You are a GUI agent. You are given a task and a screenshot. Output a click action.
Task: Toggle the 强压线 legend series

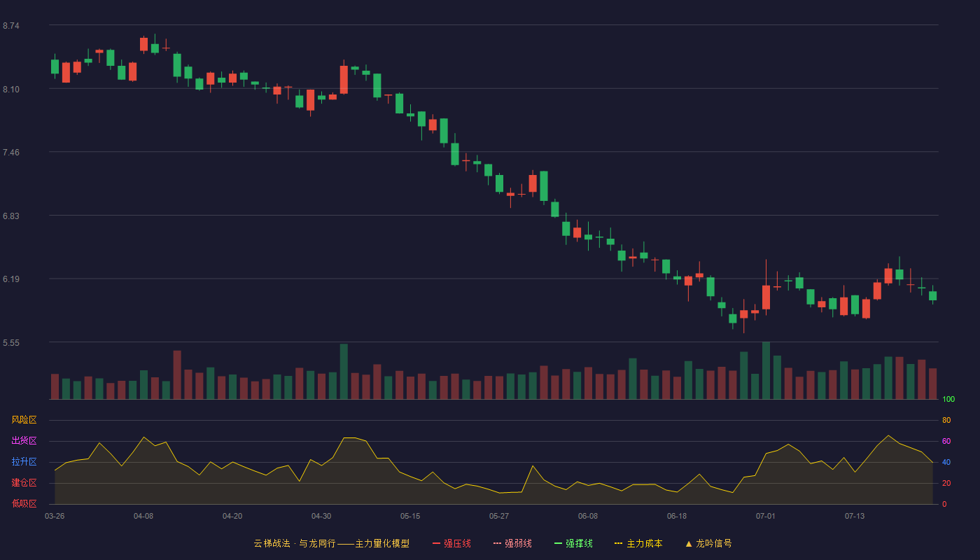(451, 543)
